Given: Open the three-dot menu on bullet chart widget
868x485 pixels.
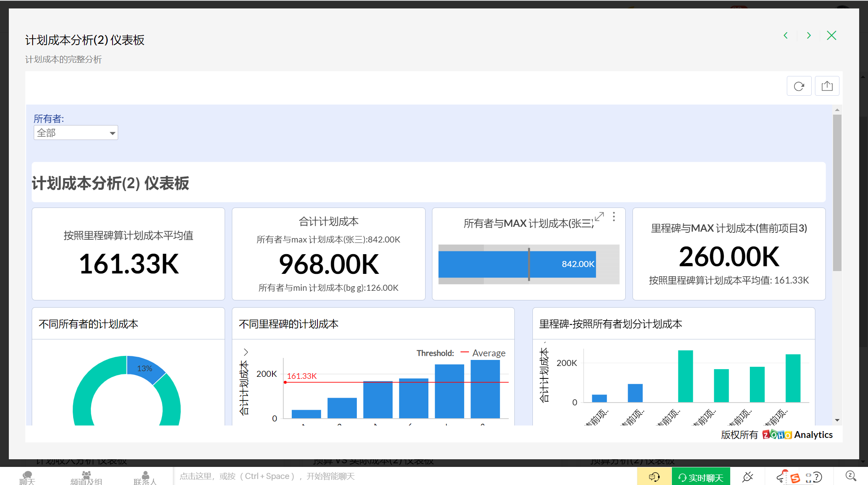Looking at the screenshot, I should click(x=614, y=217).
